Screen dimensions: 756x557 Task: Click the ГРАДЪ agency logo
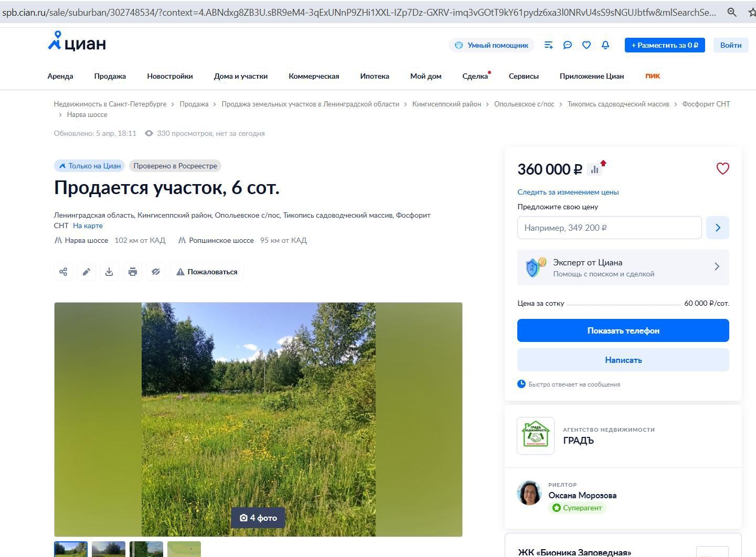pyautogui.click(x=536, y=436)
